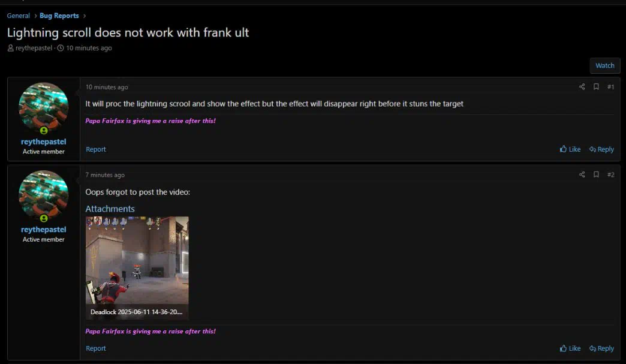Open post number #2 permalink
The image size is (626, 364).
click(x=611, y=175)
